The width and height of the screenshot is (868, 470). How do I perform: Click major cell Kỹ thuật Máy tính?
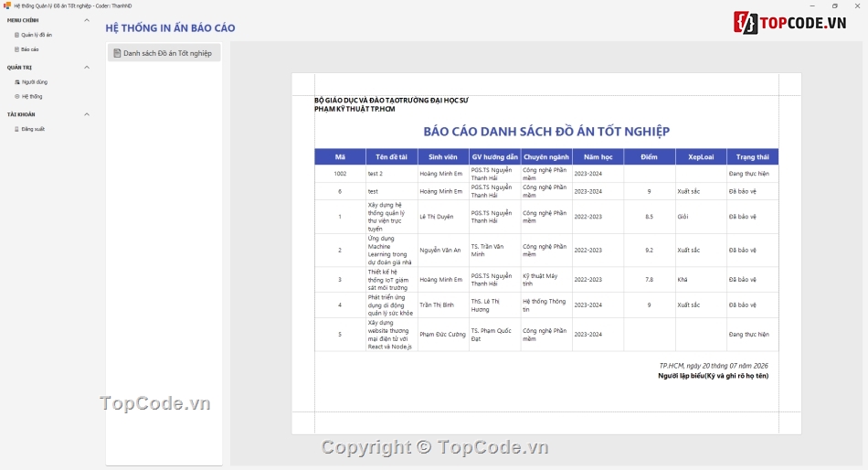click(x=546, y=280)
